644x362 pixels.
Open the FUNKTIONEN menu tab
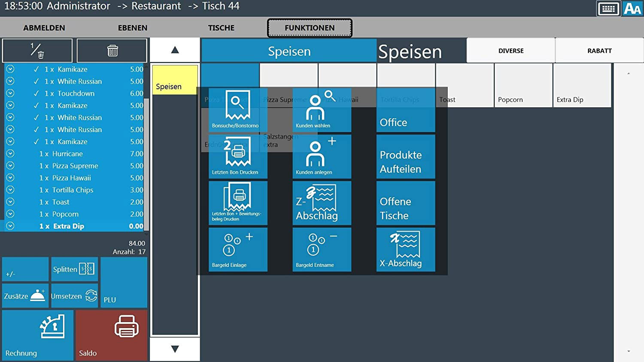tap(310, 28)
